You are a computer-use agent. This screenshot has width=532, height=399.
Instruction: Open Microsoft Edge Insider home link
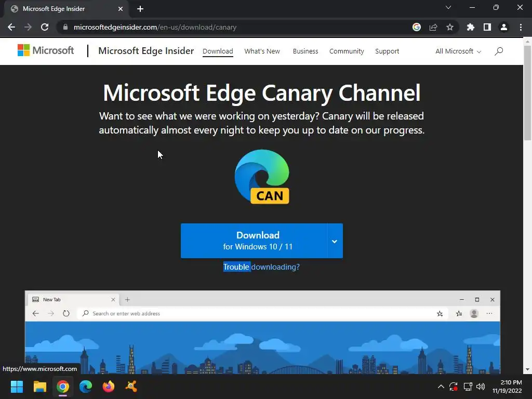pyautogui.click(x=146, y=51)
